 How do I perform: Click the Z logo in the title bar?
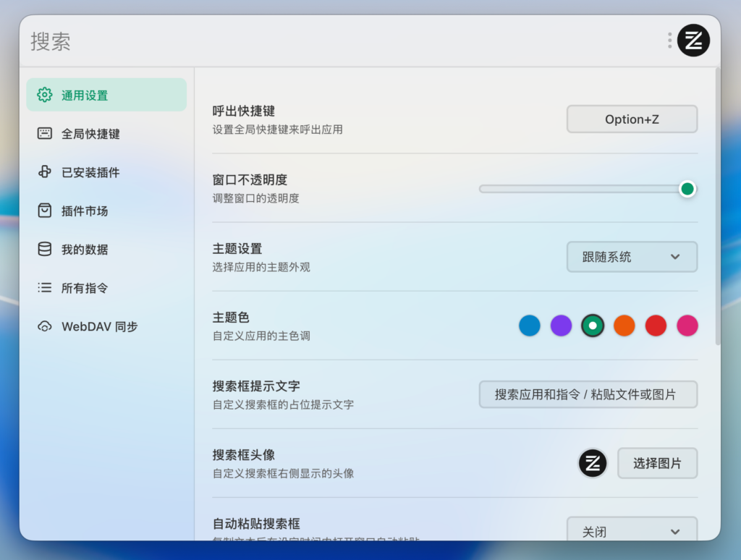point(693,41)
